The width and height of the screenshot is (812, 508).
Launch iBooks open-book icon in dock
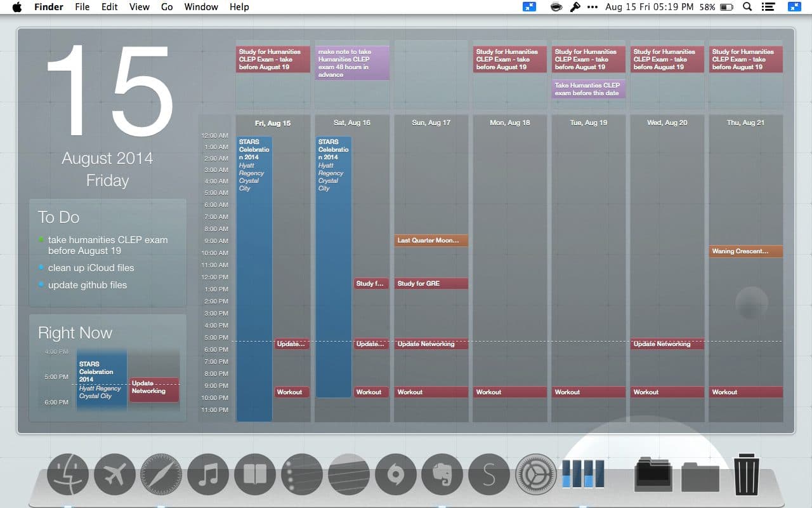point(255,474)
